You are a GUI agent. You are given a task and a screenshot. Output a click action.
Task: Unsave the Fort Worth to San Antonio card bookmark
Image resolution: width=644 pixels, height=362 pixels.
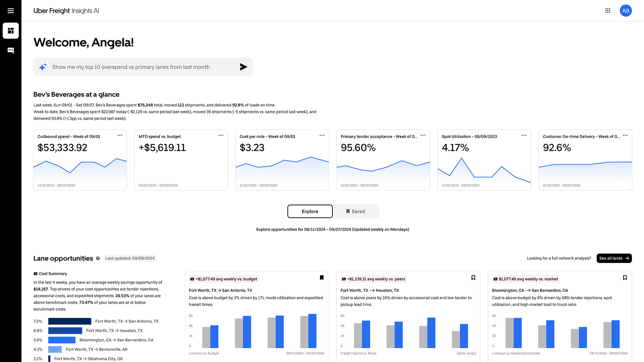(x=322, y=278)
